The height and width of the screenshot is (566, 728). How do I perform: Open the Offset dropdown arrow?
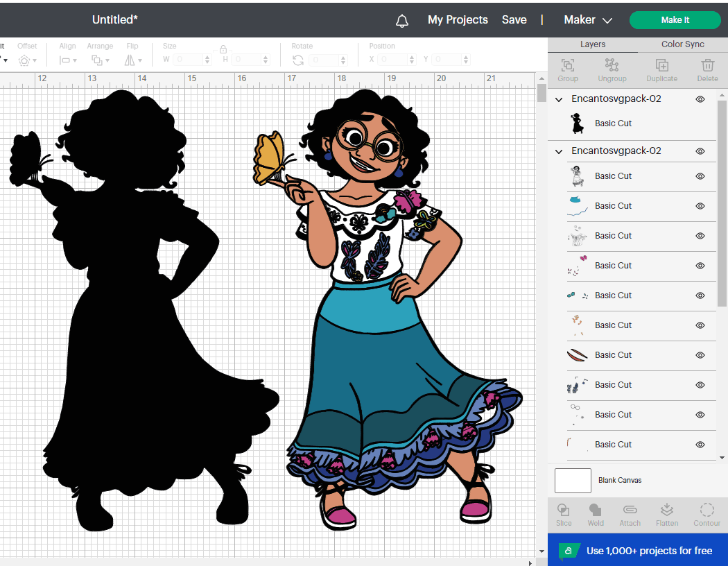coord(35,61)
